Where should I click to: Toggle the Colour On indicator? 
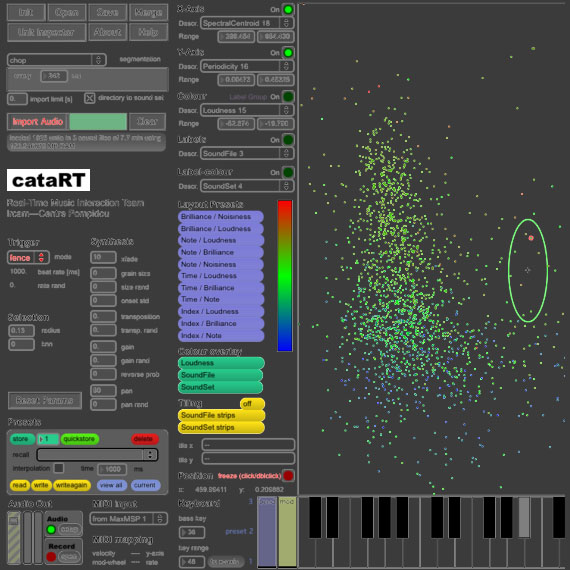click(x=288, y=97)
